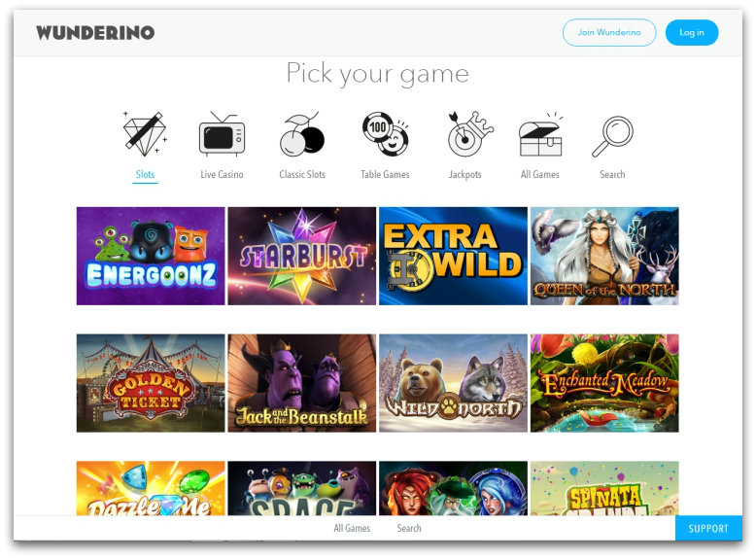Launch the Golden Ticket game
This screenshot has height=559, width=756.
(151, 383)
